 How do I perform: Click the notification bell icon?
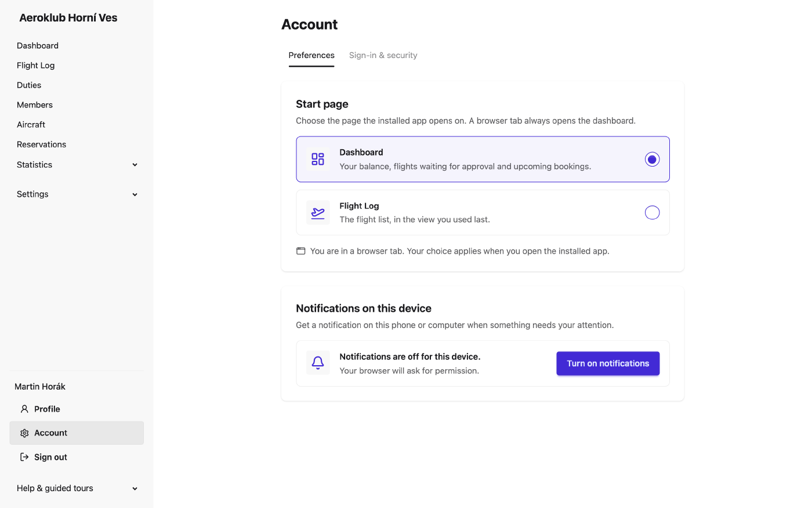pos(318,363)
